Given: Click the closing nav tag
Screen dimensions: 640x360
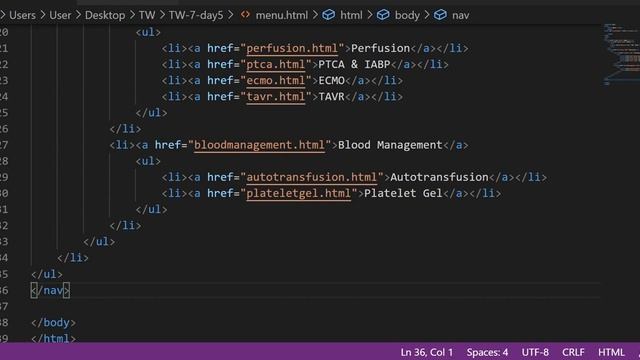Looking at the screenshot, I should click(50, 290).
